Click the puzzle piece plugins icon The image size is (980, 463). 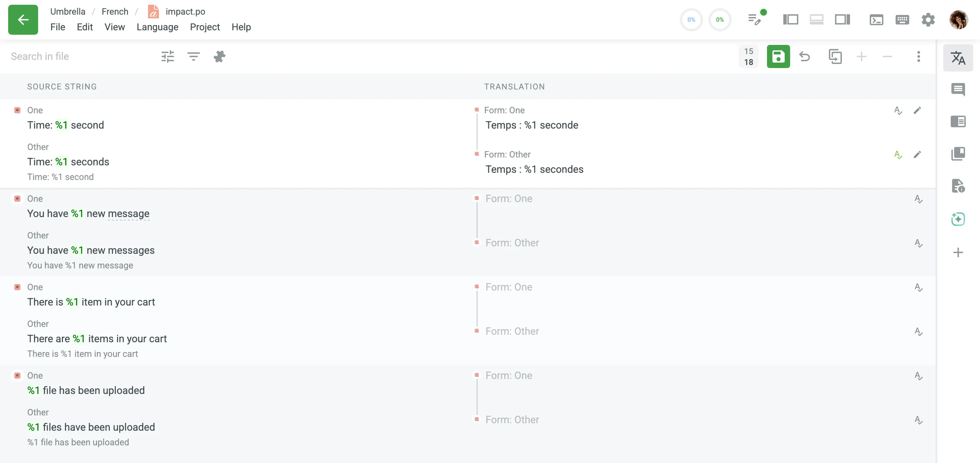219,57
